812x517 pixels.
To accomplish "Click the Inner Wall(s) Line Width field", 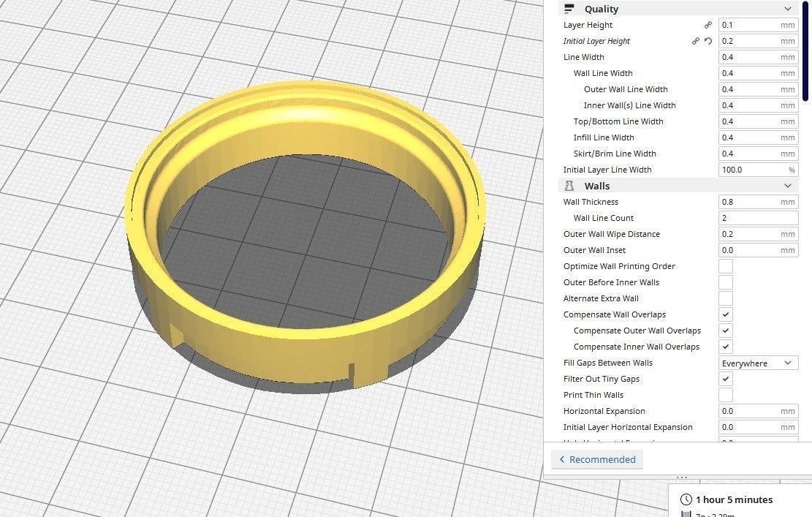I will pos(758,105).
